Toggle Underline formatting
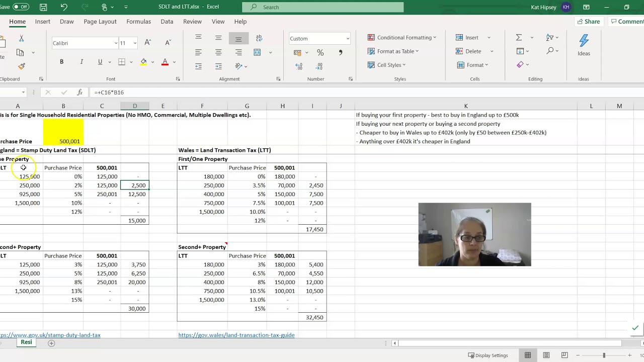The height and width of the screenshot is (362, 644). pos(100,62)
